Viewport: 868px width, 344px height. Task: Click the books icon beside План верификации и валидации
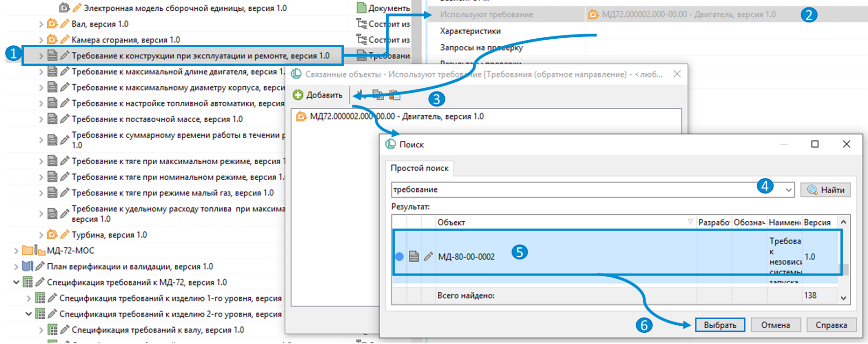(x=28, y=267)
